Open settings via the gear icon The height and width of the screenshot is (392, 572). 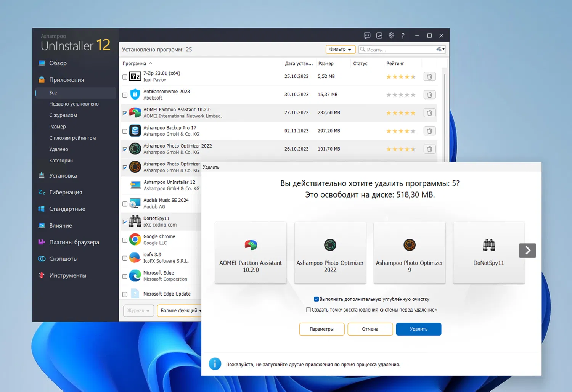(391, 35)
